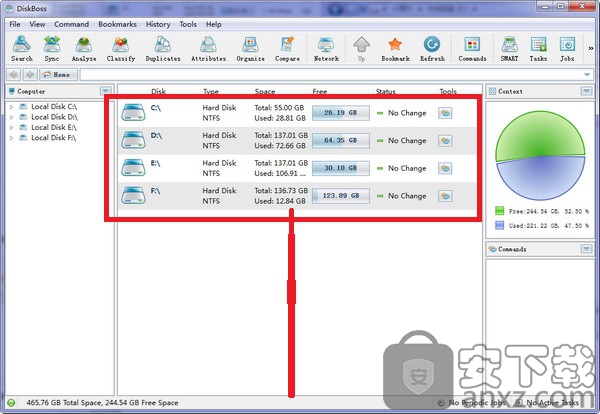
Task: Open tools button for F:\ row
Action: coord(445,196)
